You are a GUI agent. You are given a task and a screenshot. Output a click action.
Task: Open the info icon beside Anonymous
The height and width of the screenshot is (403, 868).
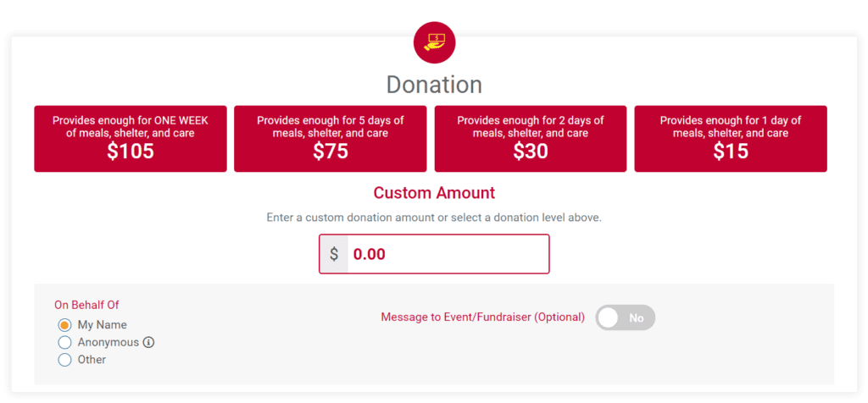(148, 343)
